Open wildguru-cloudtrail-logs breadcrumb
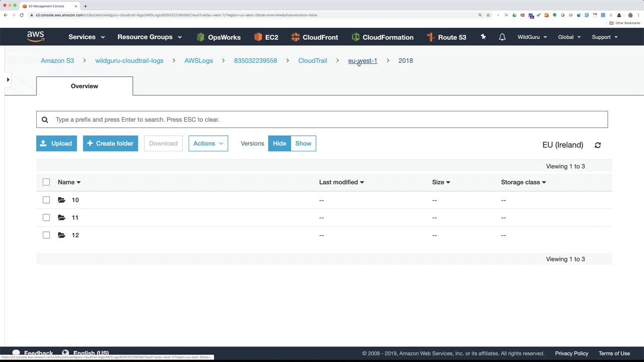 click(x=129, y=61)
